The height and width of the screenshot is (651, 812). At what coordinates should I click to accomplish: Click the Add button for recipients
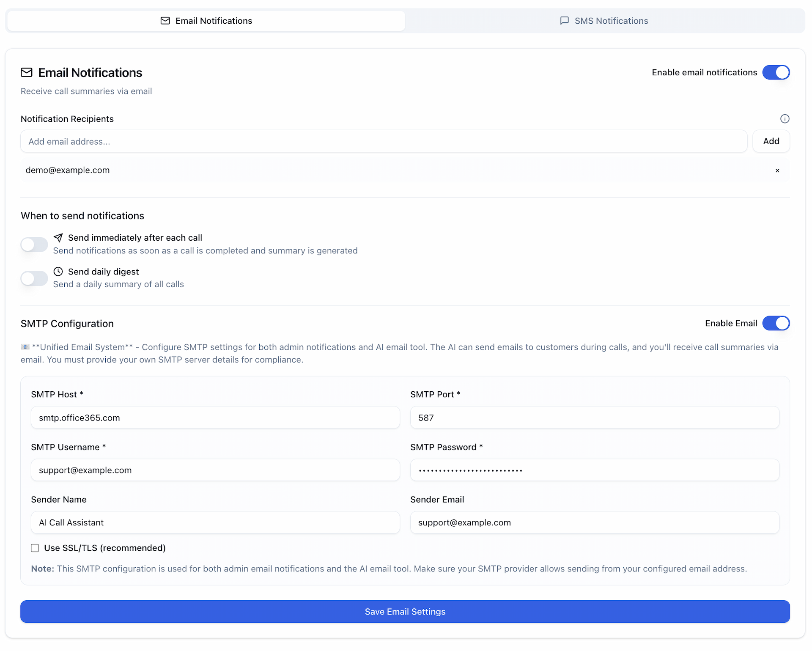pos(771,141)
